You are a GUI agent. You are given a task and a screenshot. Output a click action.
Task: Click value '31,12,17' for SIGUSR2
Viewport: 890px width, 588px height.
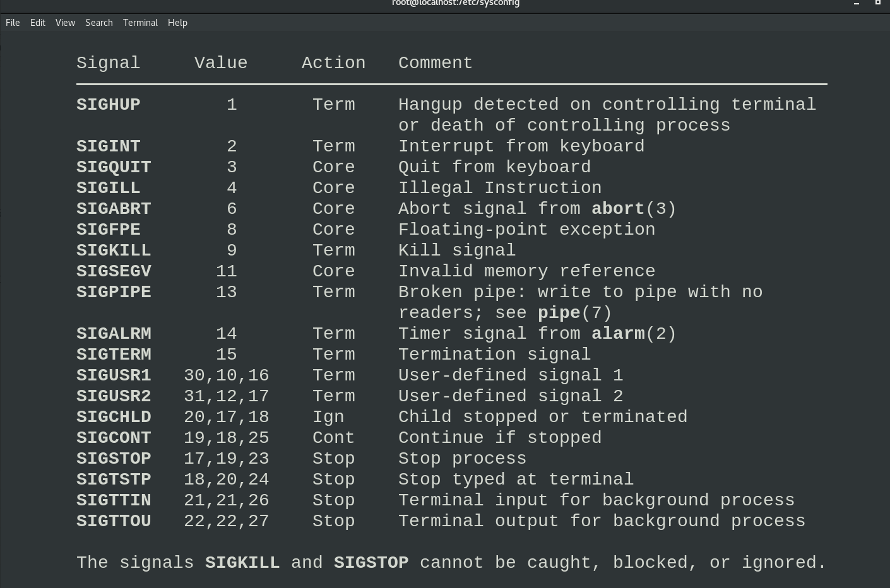pyautogui.click(x=227, y=396)
